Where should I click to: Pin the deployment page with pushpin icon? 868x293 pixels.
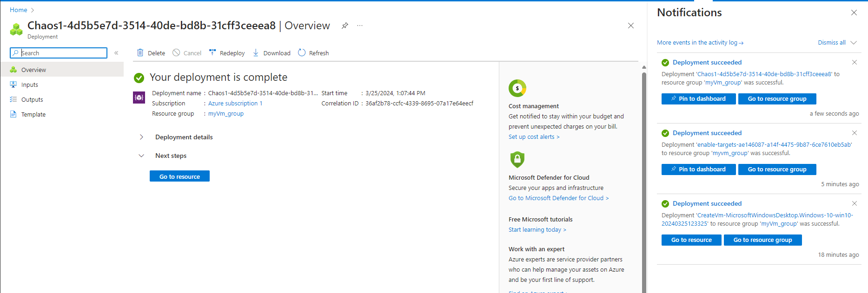click(345, 26)
